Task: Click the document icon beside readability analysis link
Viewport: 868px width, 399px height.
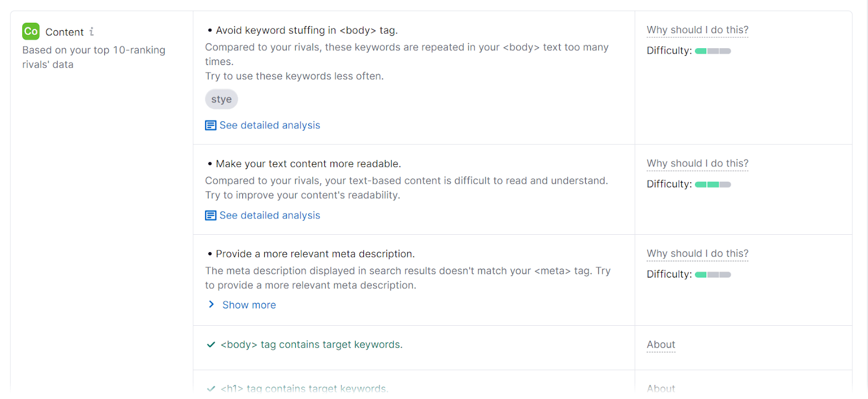Action: pyautogui.click(x=210, y=215)
